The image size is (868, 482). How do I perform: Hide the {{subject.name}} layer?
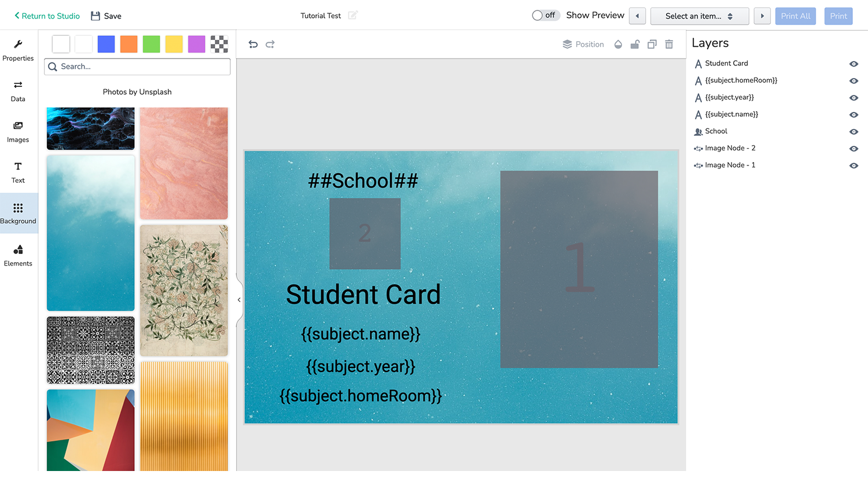click(x=854, y=115)
